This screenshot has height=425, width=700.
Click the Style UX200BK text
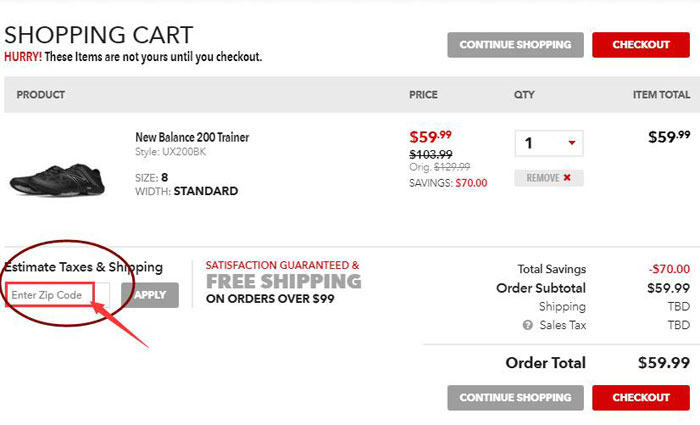(x=171, y=152)
